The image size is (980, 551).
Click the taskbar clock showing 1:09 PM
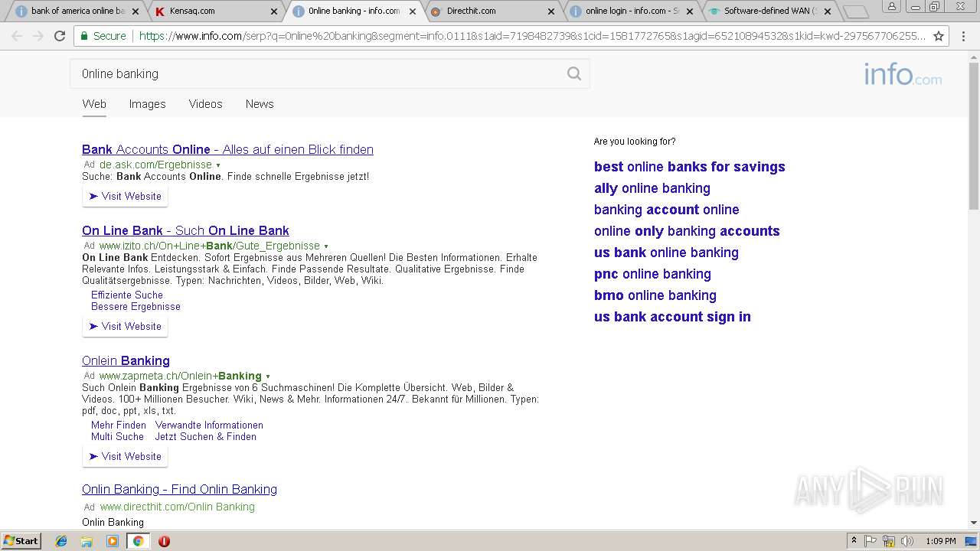point(940,541)
